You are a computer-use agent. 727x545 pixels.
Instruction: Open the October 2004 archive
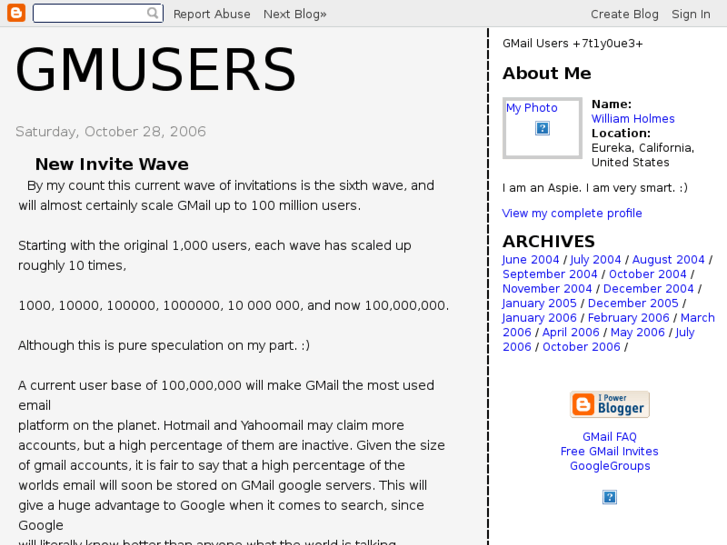pyautogui.click(x=648, y=274)
